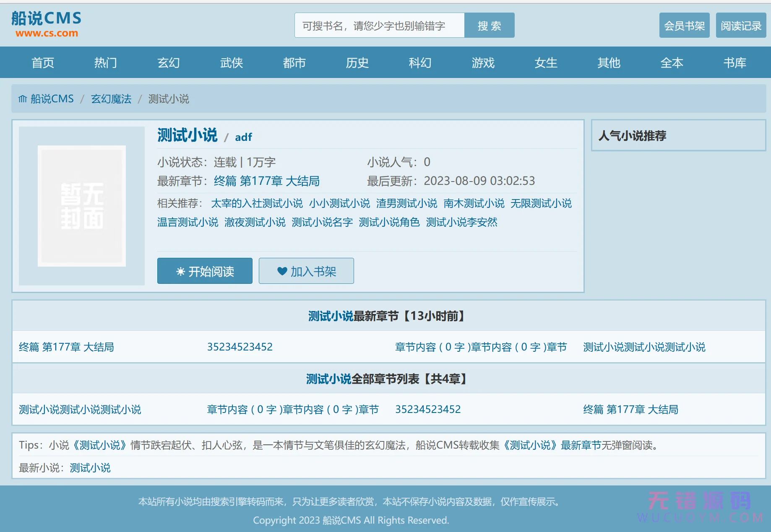The height and width of the screenshot is (532, 771).
Task: Click related recommendation 测试小说李安然
Action: (461, 222)
